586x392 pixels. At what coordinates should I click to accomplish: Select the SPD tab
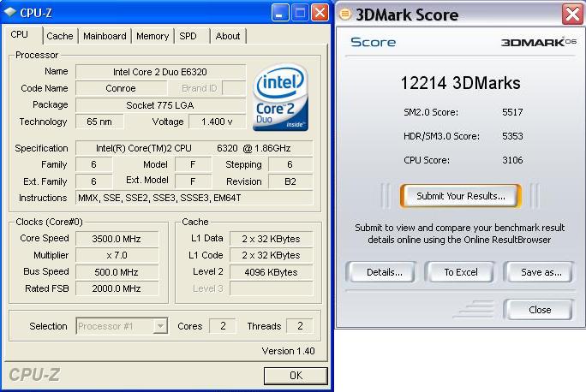coord(188,36)
